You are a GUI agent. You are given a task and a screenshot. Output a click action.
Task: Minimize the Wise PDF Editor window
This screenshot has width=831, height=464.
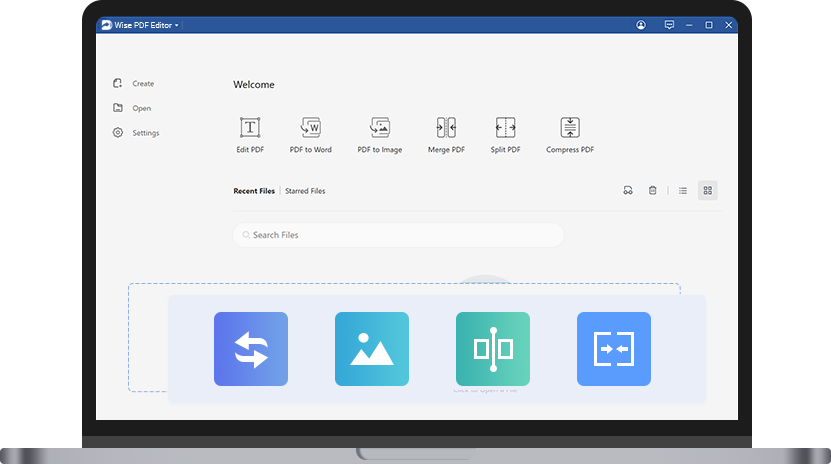(689, 25)
